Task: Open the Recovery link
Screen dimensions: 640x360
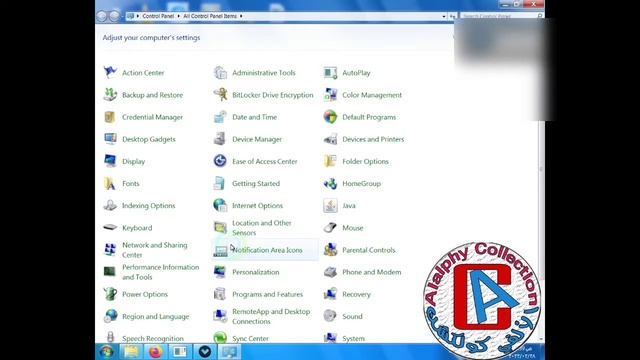Action: [x=356, y=294]
